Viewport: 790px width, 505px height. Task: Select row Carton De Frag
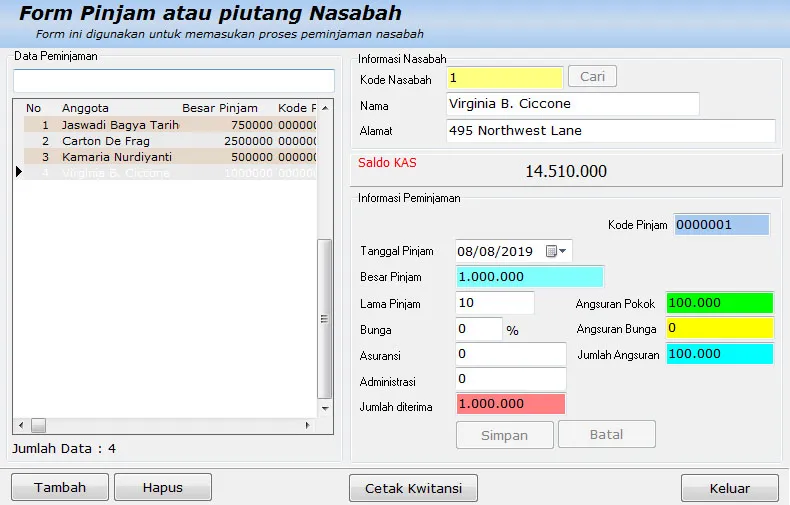[170, 141]
